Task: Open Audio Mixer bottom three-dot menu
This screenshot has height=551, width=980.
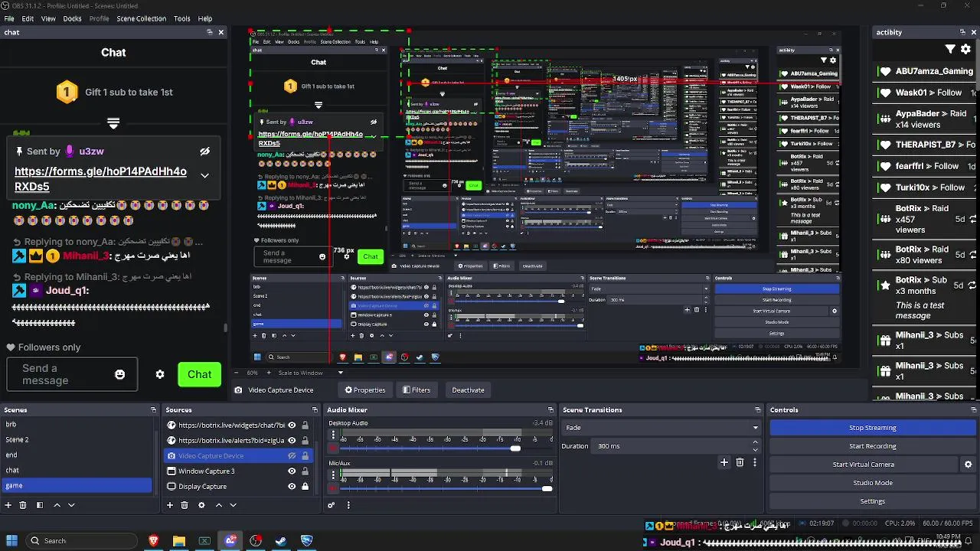Action: click(348, 505)
